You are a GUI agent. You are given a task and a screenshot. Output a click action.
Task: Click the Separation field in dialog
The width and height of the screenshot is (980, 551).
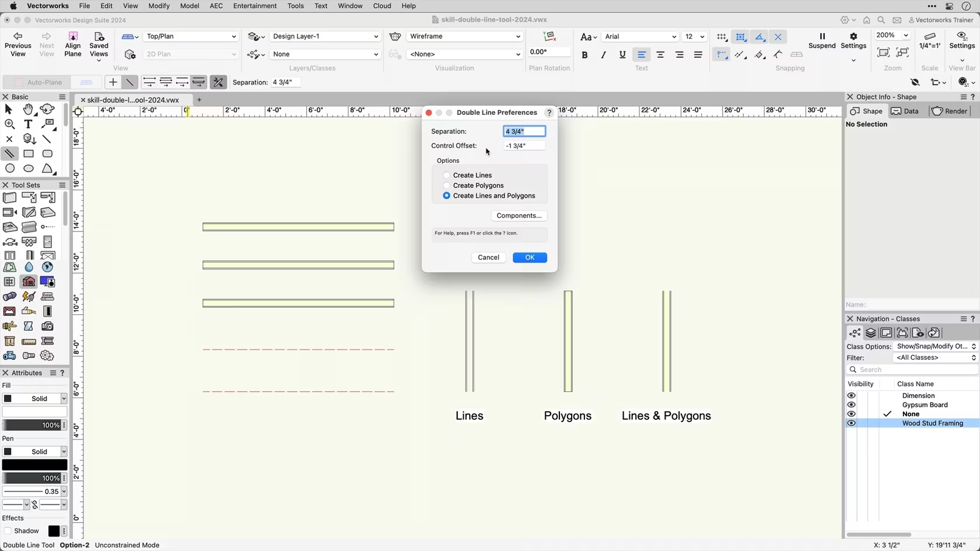tap(524, 132)
